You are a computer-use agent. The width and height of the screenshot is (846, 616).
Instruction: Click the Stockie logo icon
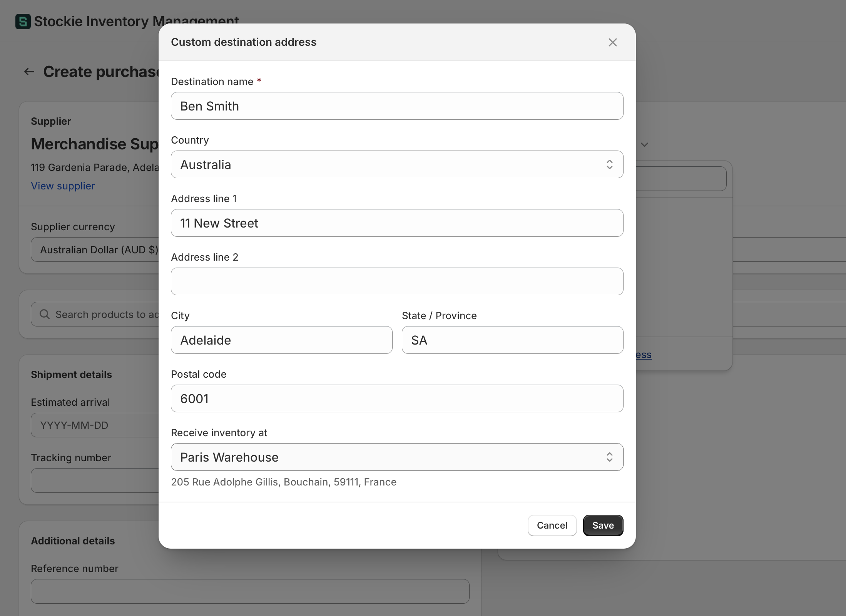[x=23, y=22]
